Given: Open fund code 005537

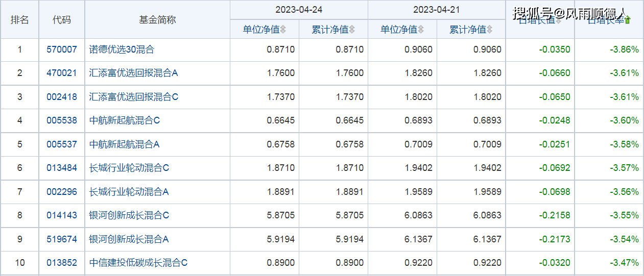Looking at the screenshot, I should 62,144.
